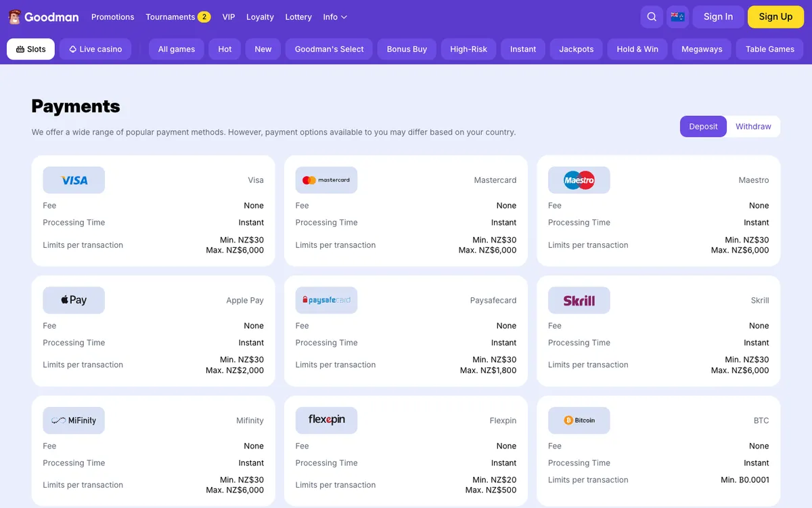Click the yellow Sign Up button
Image resolution: width=812 pixels, height=508 pixels.
click(775, 17)
